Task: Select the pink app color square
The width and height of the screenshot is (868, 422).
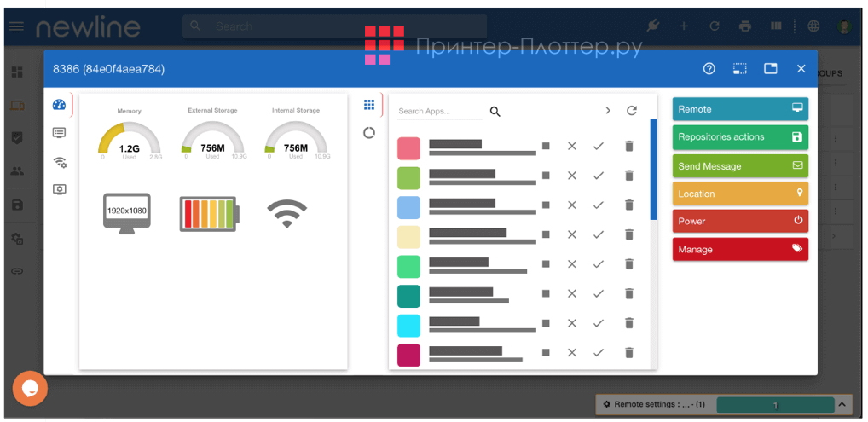Action: click(409, 148)
